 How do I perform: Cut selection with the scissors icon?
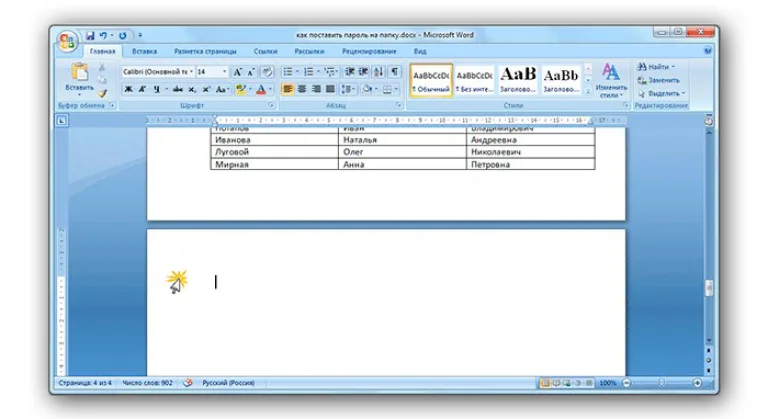102,68
